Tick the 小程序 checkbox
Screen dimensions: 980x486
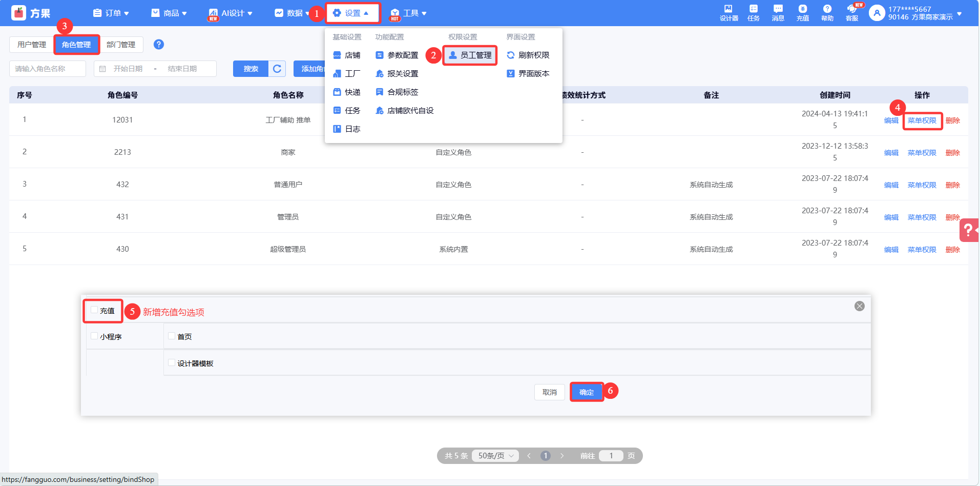tap(94, 336)
